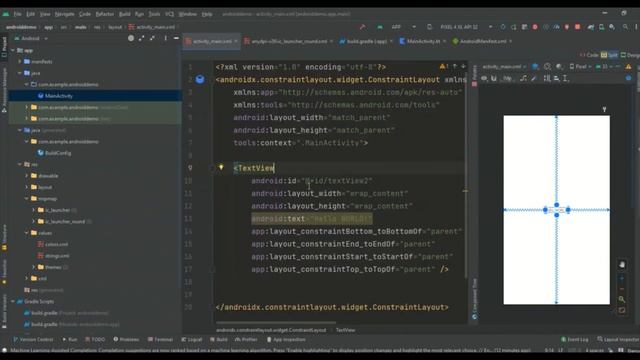The height and width of the screenshot is (360, 640).
Task: Switch editor to Split view mode
Action: pyautogui.click(x=609, y=55)
